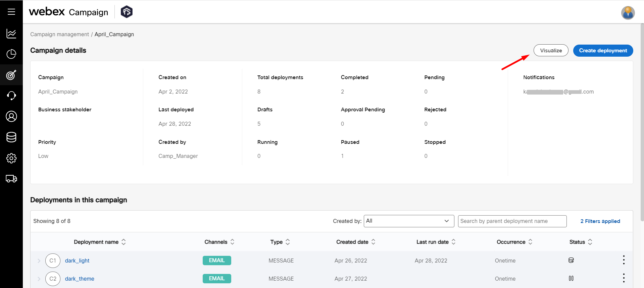The width and height of the screenshot is (644, 288).
Task: Click the 'Showing 8 of 8' text
Action: pos(52,221)
